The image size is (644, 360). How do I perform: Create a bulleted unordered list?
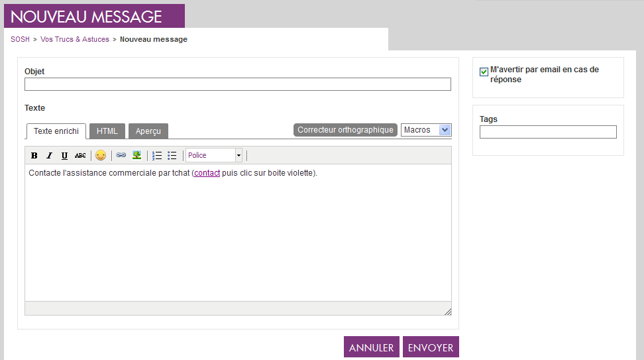click(172, 156)
